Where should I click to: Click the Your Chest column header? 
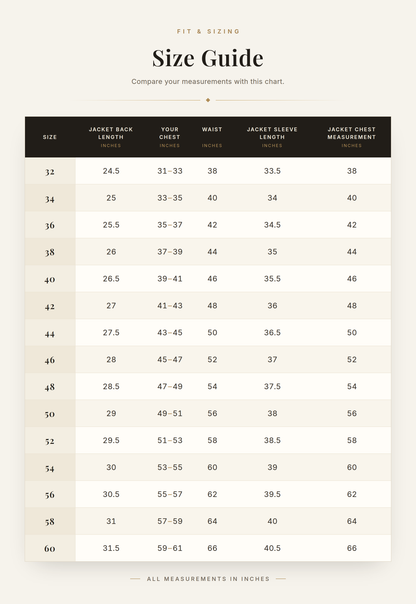pos(170,137)
